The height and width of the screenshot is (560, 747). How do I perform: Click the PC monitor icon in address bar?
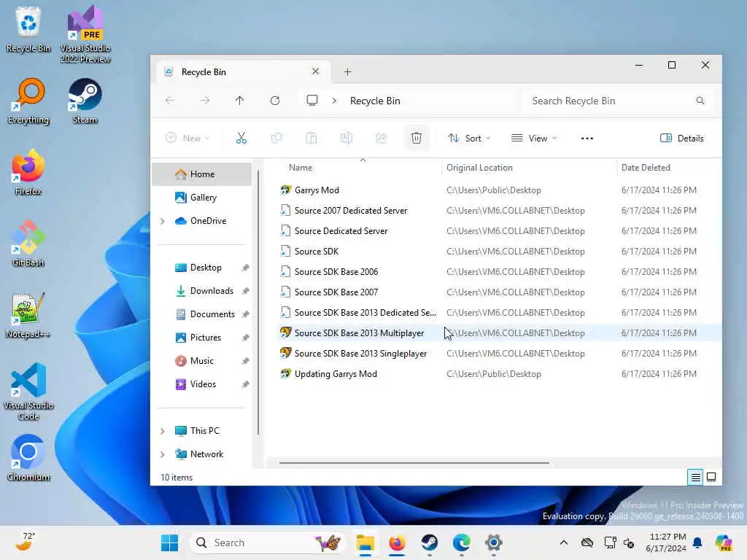(312, 101)
